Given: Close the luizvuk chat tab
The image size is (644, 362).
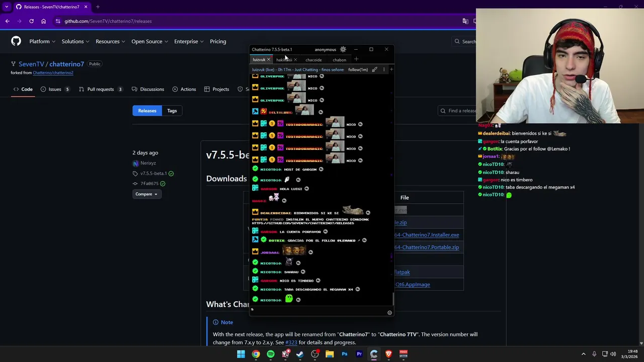Looking at the screenshot, I should pyautogui.click(x=268, y=60).
